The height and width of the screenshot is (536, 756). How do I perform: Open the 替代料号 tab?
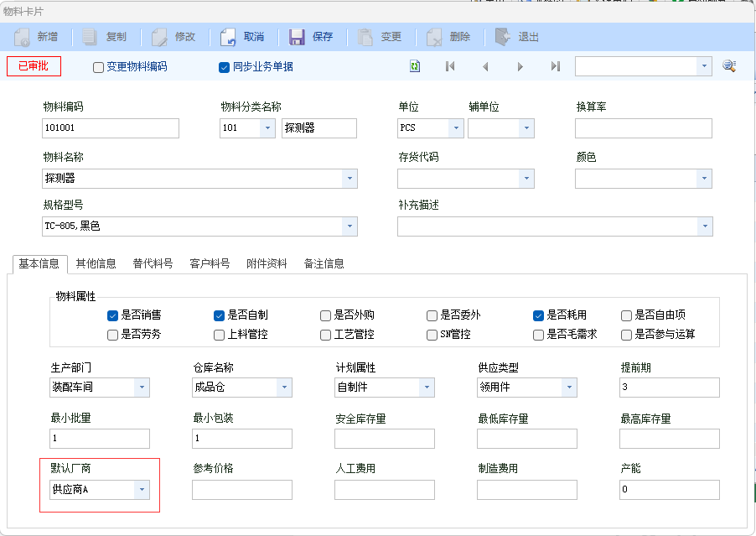tap(153, 263)
